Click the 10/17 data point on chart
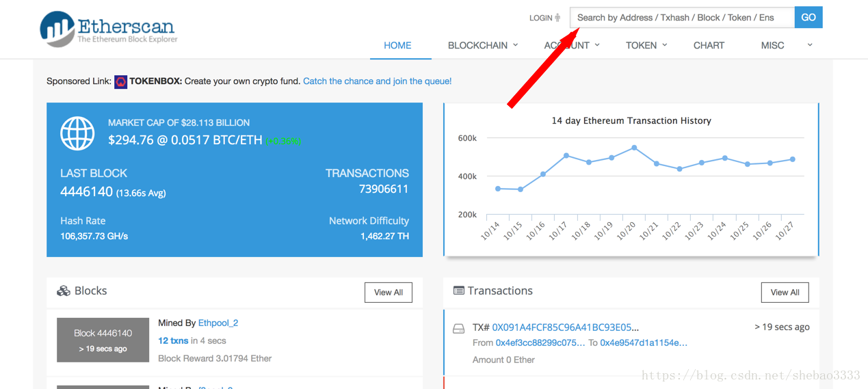The width and height of the screenshot is (868, 389). (566, 156)
